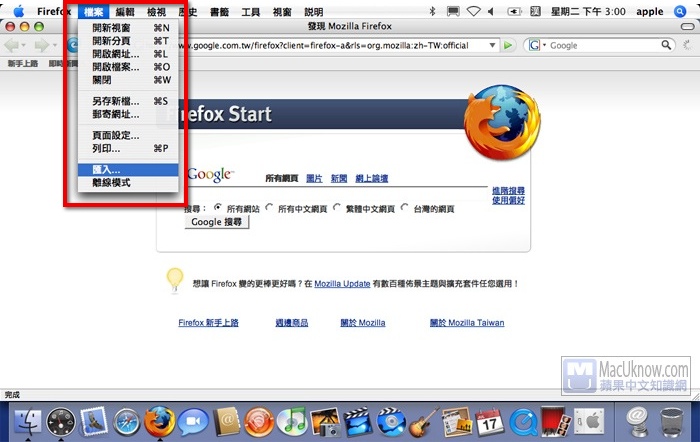
Task: Follow the Mozilla Update link
Action: click(x=342, y=284)
